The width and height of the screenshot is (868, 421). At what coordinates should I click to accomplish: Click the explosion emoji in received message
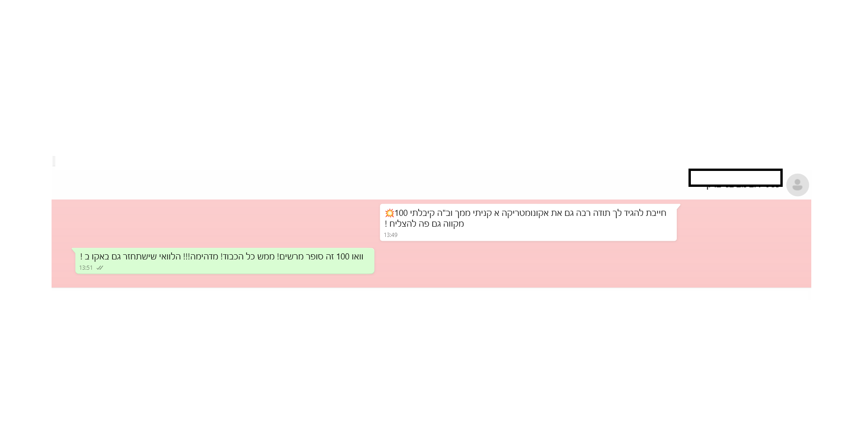click(389, 213)
